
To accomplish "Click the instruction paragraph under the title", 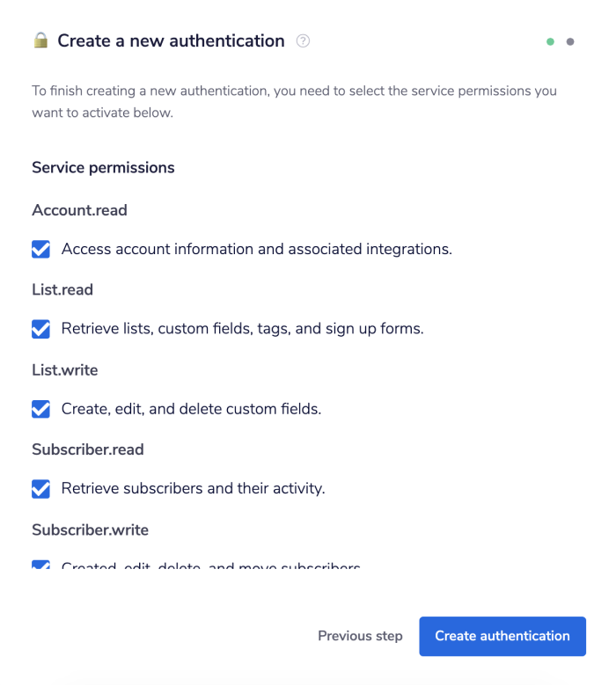I will 294,102.
